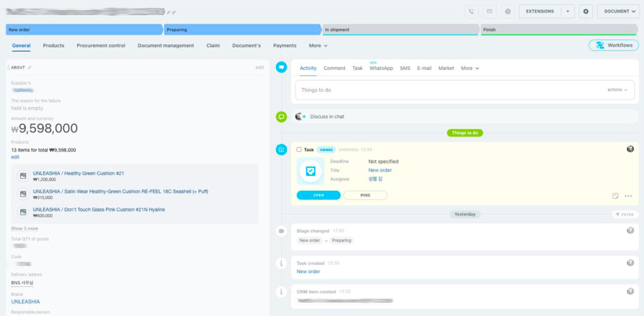644x316 pixels.
Task: Check the Task completion checkbox
Action: point(299,150)
